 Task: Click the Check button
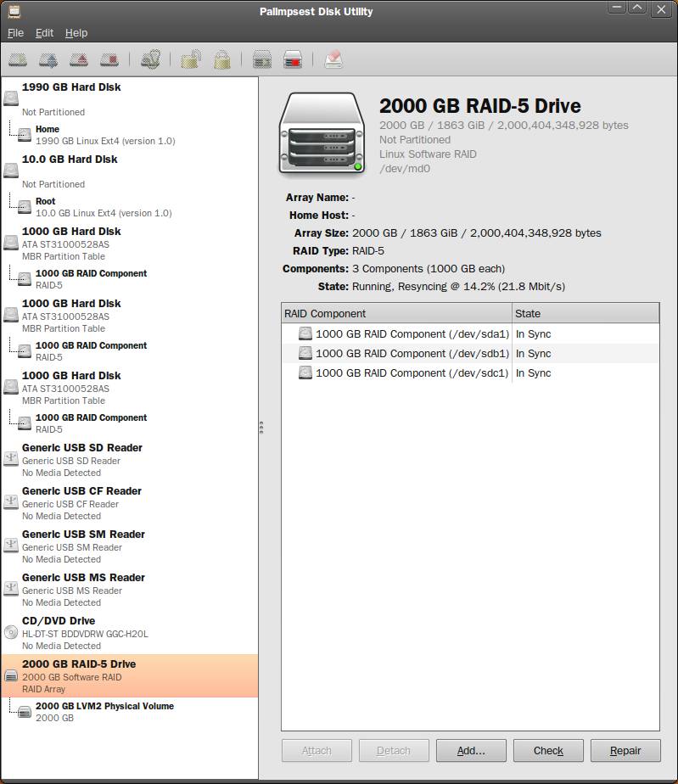(548, 751)
